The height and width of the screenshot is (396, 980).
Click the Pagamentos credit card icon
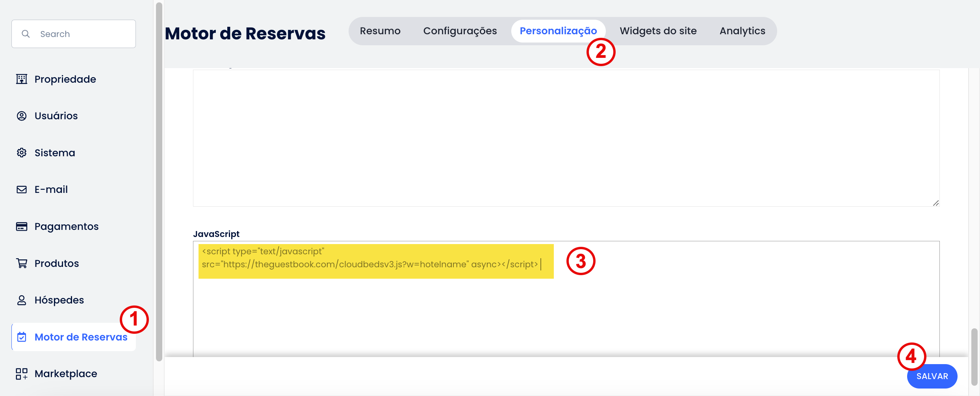22,226
